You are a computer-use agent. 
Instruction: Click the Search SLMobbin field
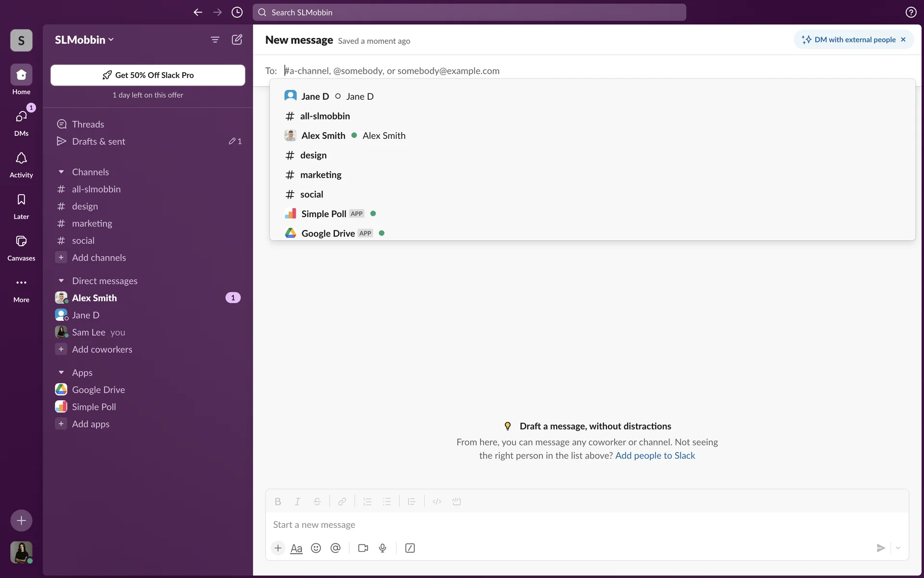tap(469, 13)
